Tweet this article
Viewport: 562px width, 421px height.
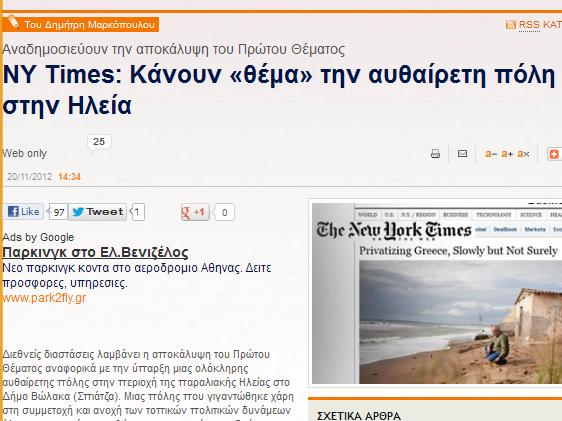97,212
